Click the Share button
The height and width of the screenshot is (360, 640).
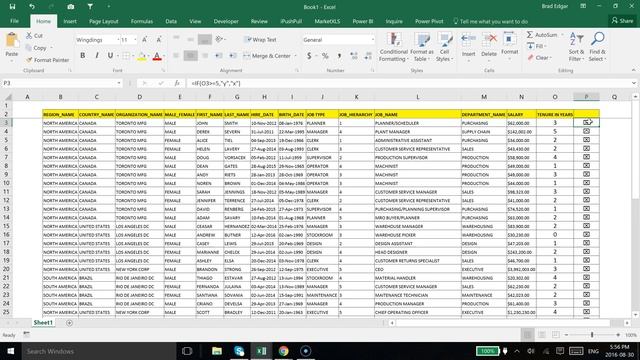pyautogui.click(x=622, y=21)
